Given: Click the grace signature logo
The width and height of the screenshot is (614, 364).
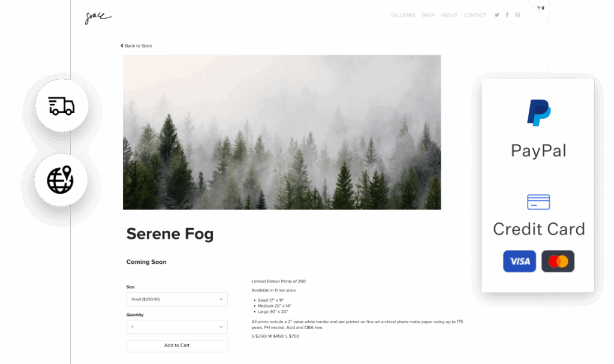Looking at the screenshot, I should coord(98,17).
